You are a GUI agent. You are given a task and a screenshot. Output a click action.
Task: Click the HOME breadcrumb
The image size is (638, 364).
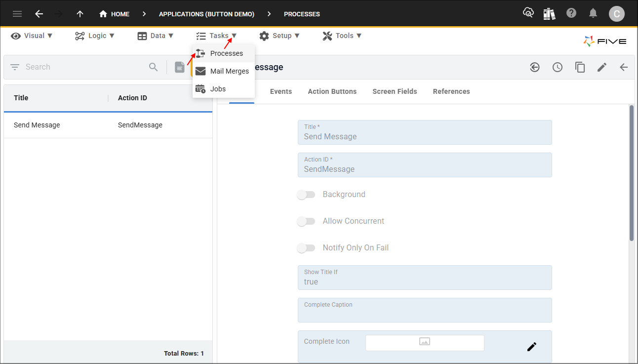tap(114, 14)
